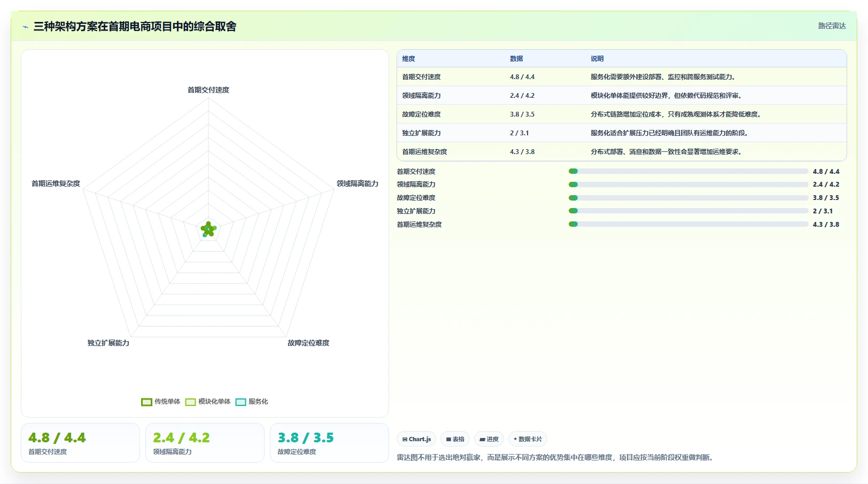Click table cell value 2.4 / 4.2
Screen dimensions: 868x484
522,96
